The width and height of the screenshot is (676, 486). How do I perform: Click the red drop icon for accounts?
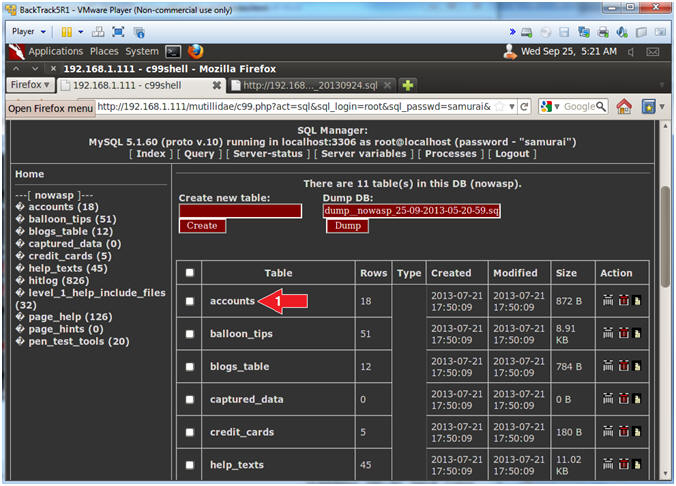[x=623, y=300]
